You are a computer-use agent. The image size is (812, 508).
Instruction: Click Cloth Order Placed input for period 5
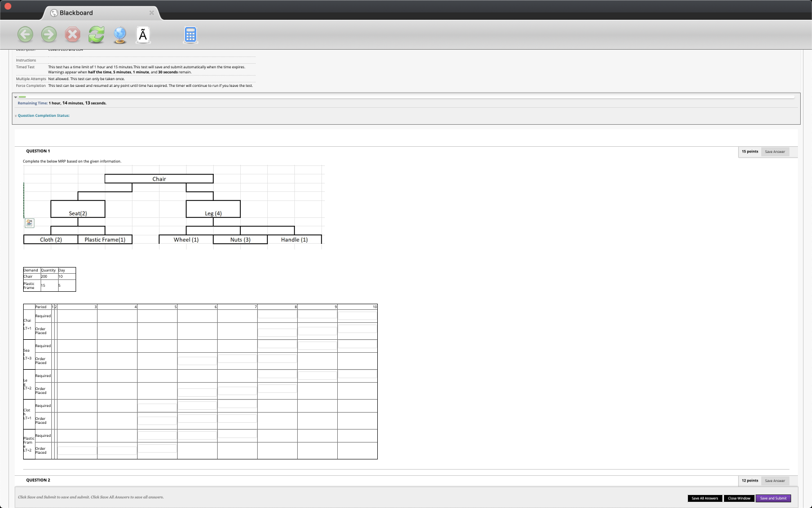coord(157,421)
